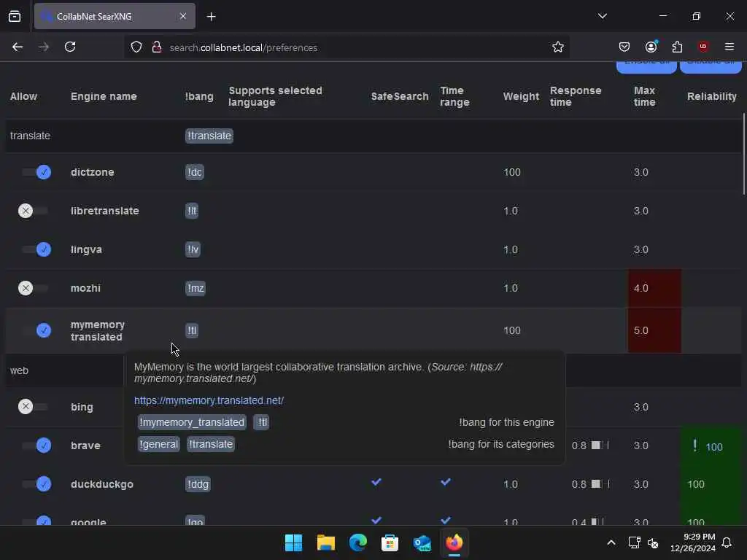Open the Firefox application menu
This screenshot has width=747, height=560.
(x=729, y=47)
